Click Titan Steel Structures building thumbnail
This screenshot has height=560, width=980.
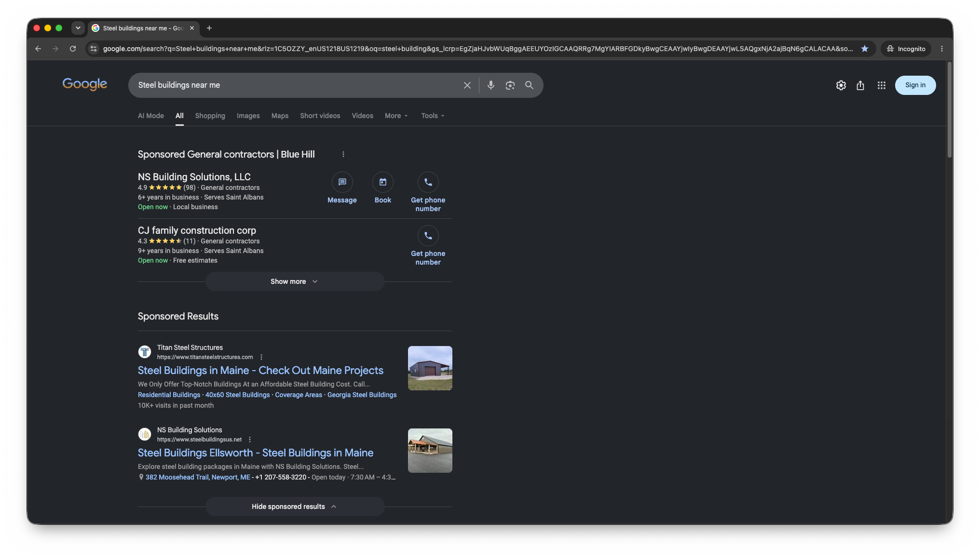(430, 368)
